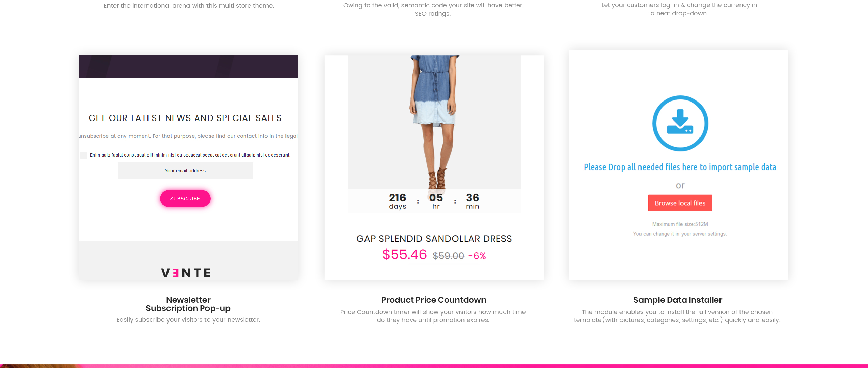Click the VENTE logo
This screenshot has width=868, height=368.
[x=186, y=273]
